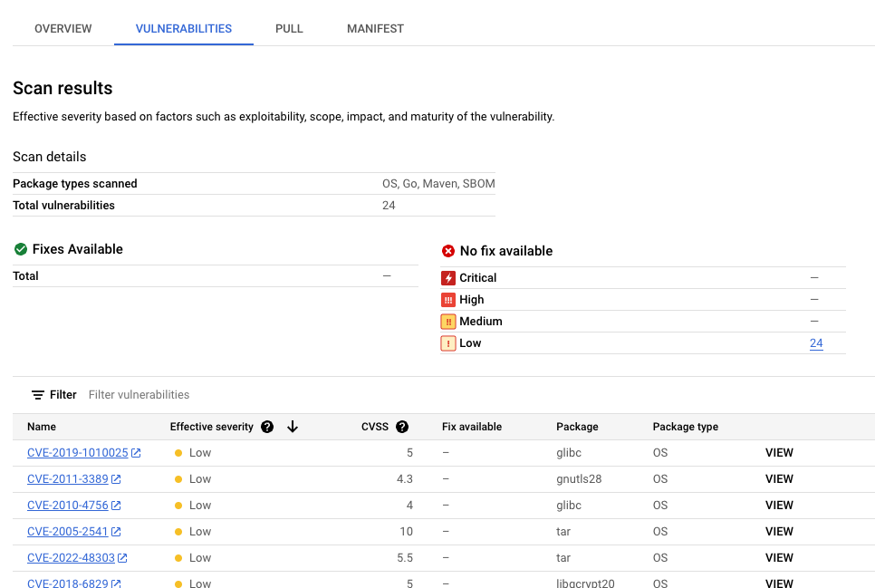Click the High severity badge icon

(448, 299)
